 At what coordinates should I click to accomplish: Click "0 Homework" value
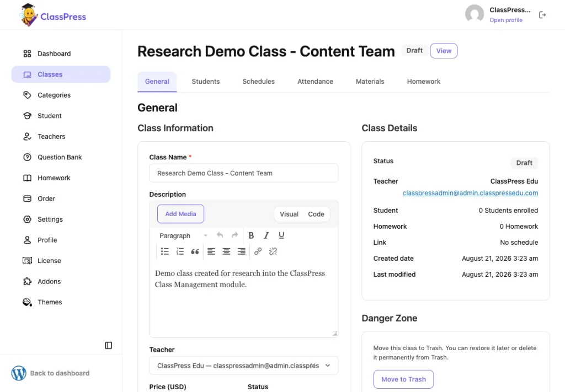point(519,227)
